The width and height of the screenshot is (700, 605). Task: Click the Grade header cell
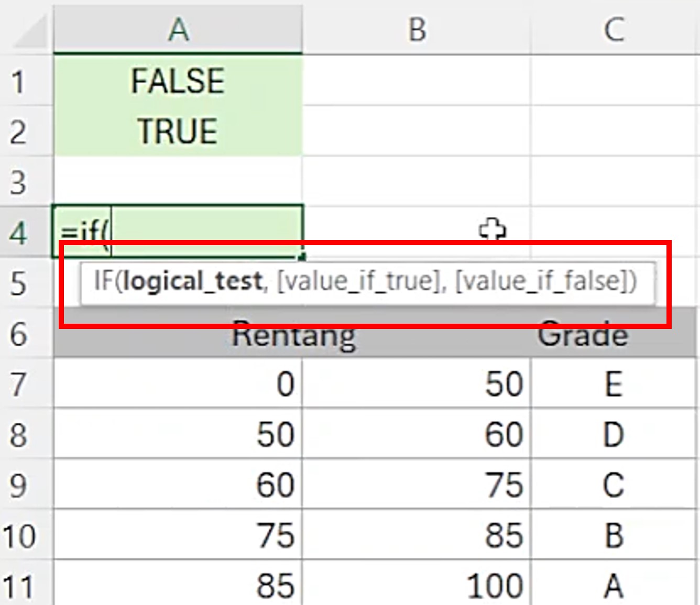583,335
